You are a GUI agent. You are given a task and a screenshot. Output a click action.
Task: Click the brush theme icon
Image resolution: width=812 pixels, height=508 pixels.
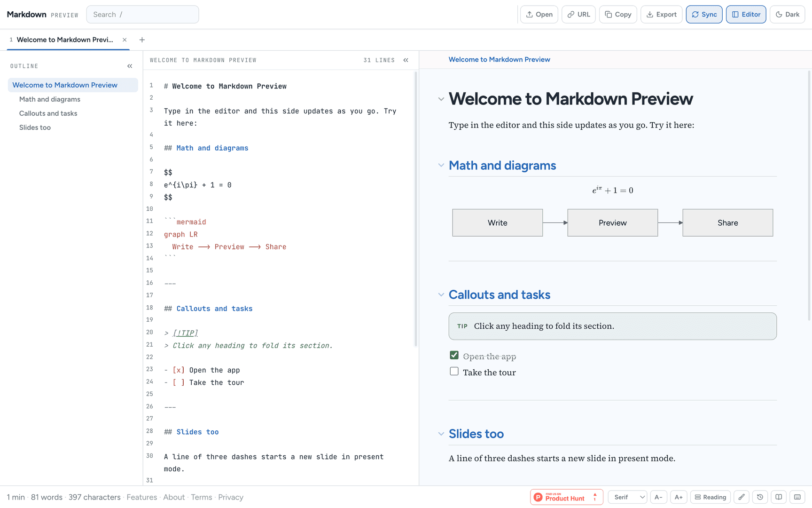(742, 497)
